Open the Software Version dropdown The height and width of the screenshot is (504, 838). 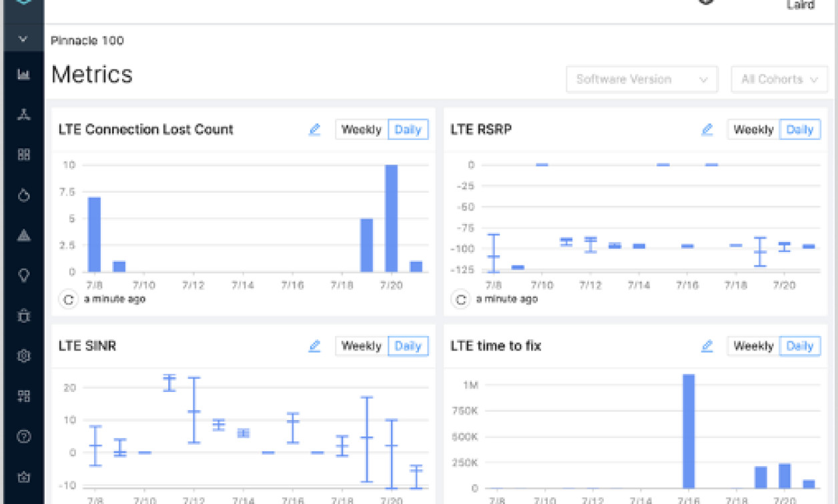(642, 79)
